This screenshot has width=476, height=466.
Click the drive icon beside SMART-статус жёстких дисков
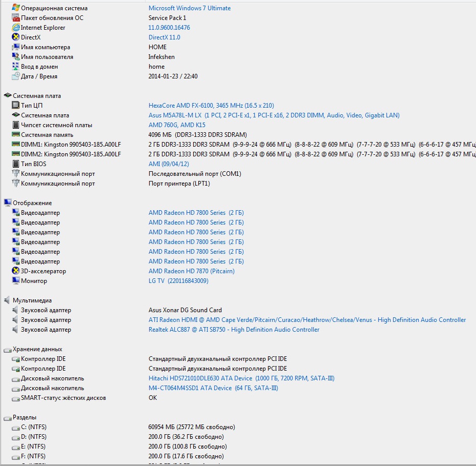[16, 398]
